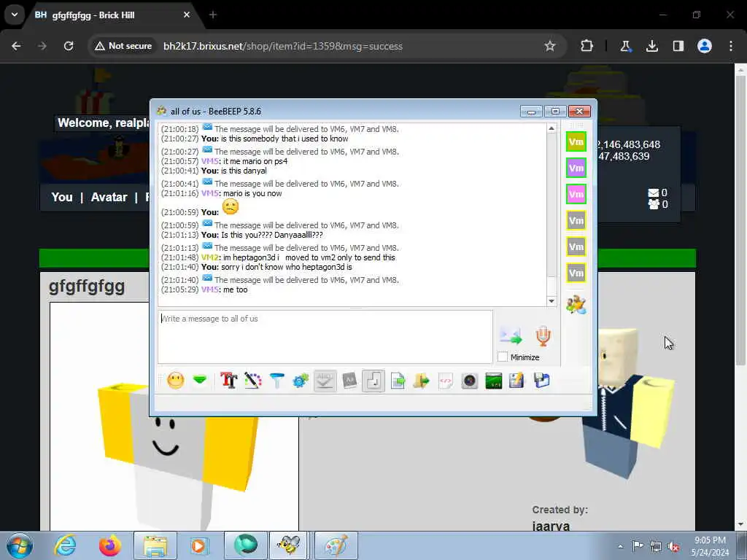Click the message 'sorry i don't know who heptagon3d is'
Screen dimensions: 747x560
click(x=286, y=267)
